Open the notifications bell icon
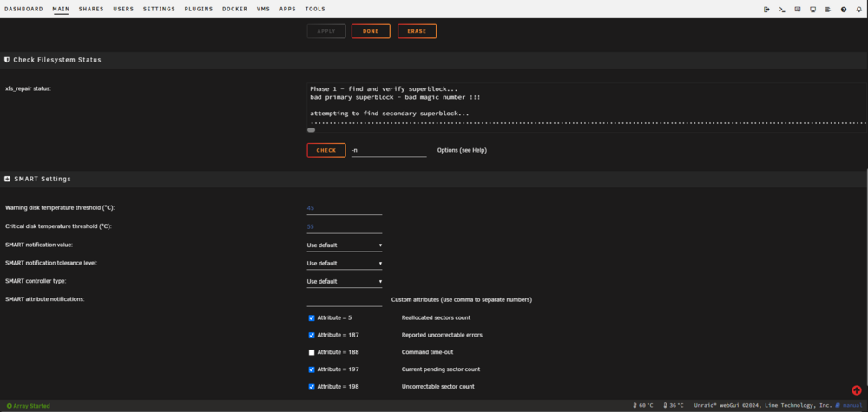The height and width of the screenshot is (412, 868). coord(858,10)
